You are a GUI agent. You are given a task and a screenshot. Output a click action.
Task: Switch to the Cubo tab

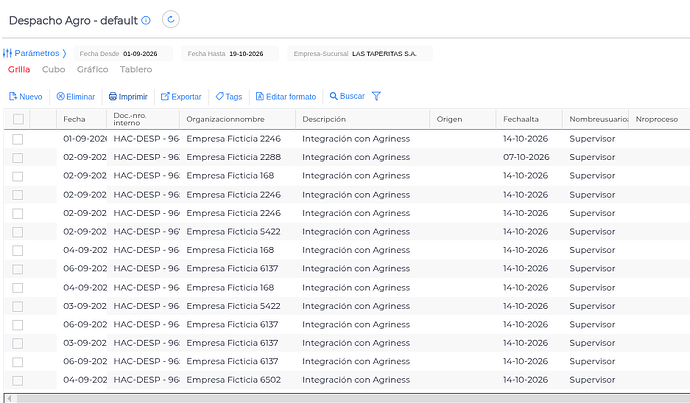click(54, 69)
